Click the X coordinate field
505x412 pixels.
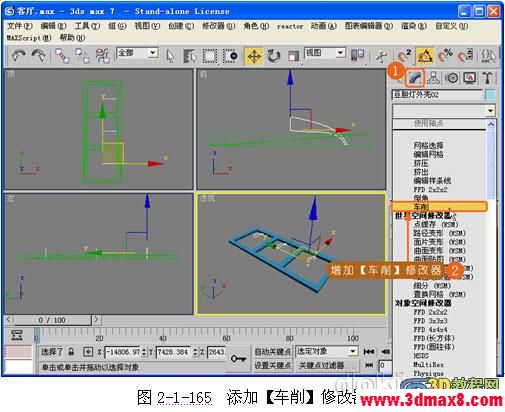click(123, 352)
